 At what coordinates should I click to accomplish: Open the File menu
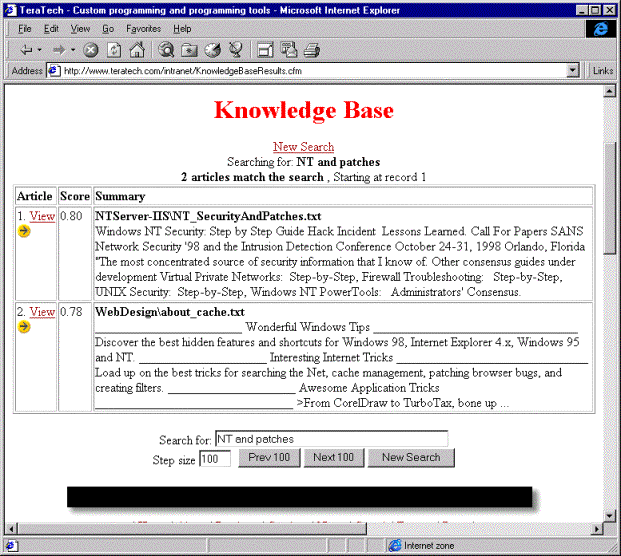[25, 29]
